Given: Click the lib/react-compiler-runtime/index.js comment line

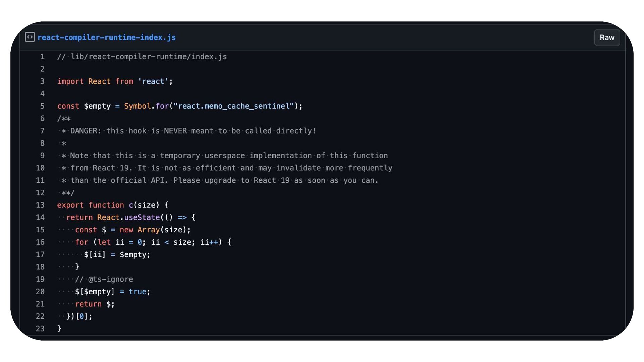Looking at the screenshot, I should pos(142,57).
